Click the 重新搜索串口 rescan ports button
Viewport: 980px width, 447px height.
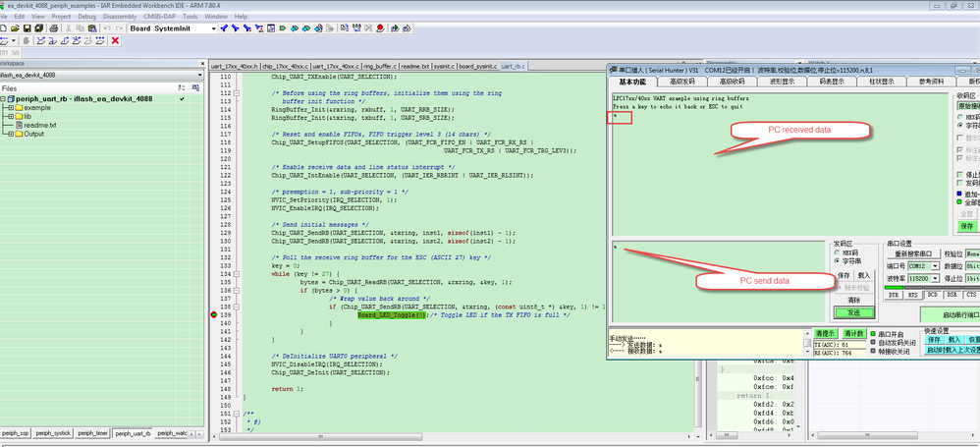pos(911,253)
